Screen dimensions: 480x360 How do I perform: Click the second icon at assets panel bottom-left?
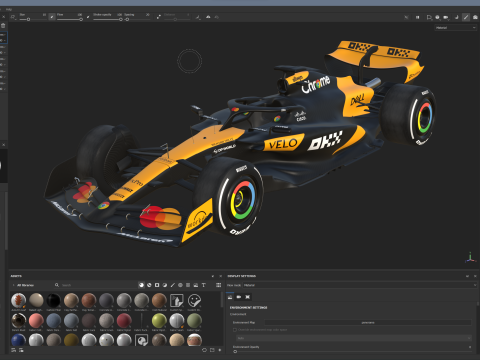click(21, 350)
